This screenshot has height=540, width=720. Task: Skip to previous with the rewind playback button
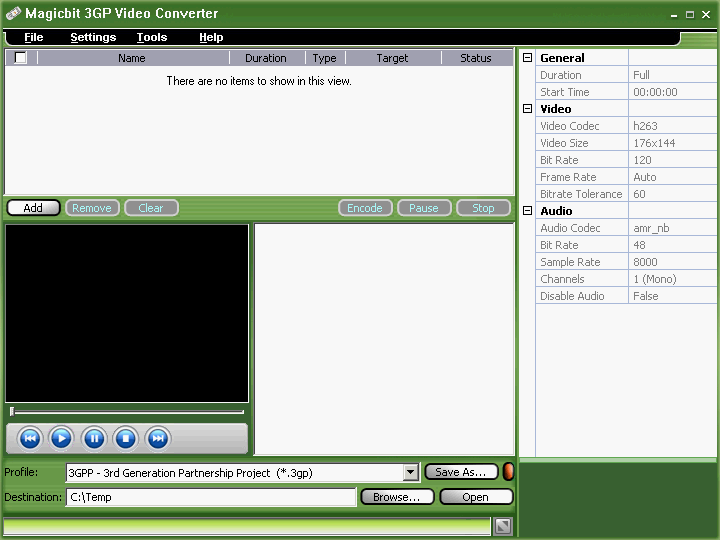(30, 439)
